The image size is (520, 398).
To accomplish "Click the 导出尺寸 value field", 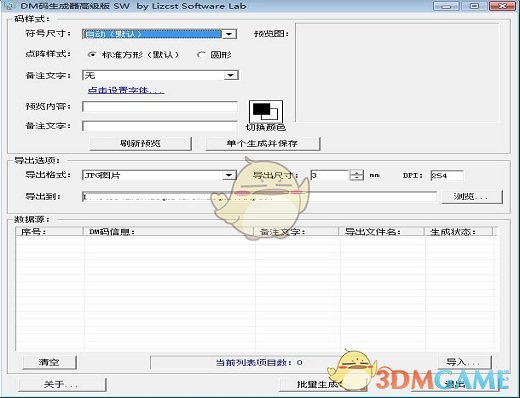I will pos(329,175).
